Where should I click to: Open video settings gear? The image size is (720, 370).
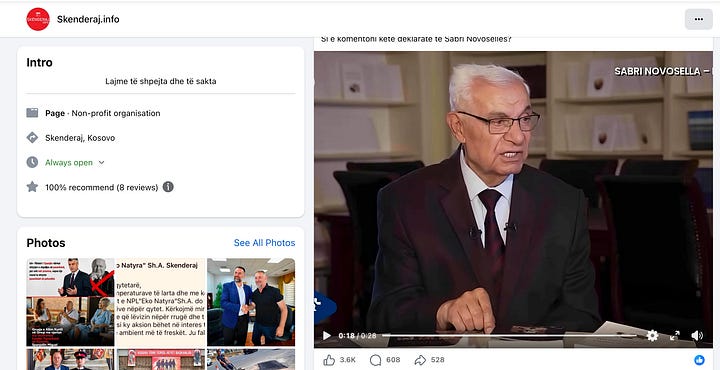coord(652,336)
